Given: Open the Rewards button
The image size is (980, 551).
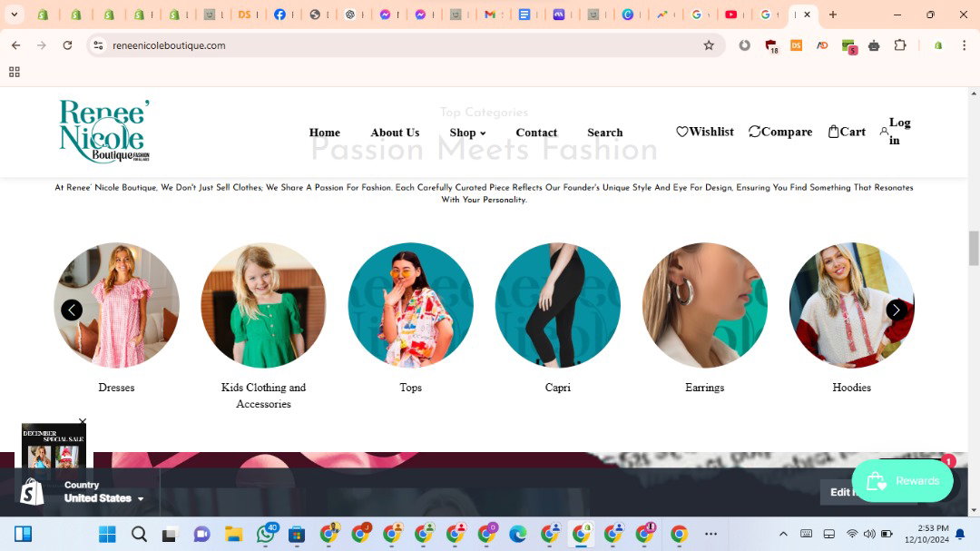Looking at the screenshot, I should tap(903, 480).
